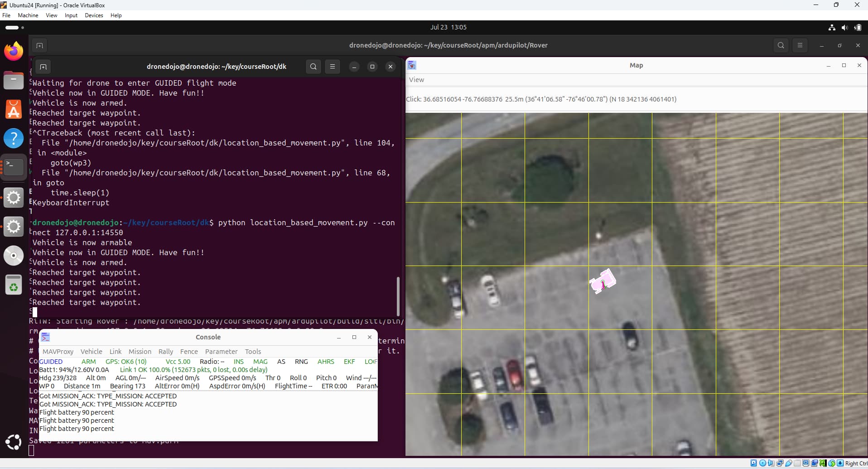868x469 pixels.
Task: Click the Distance 1m value
Action: [x=82, y=386]
